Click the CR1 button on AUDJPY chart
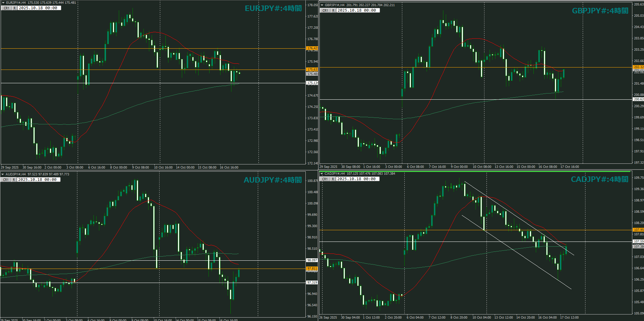 pos(6,180)
